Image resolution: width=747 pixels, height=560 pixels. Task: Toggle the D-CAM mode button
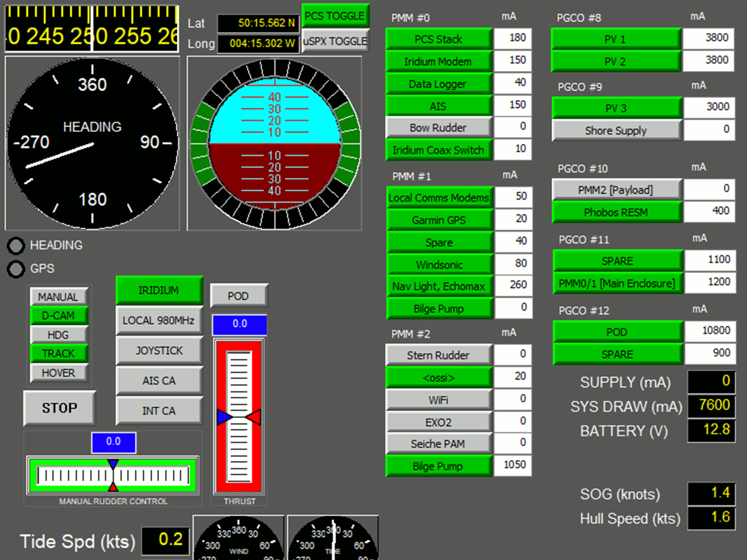(x=59, y=316)
